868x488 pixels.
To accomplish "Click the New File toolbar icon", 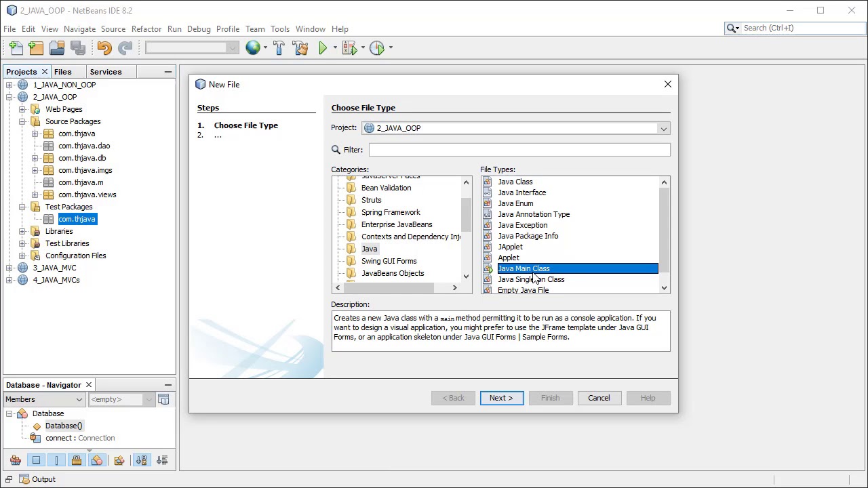I will 16,47.
